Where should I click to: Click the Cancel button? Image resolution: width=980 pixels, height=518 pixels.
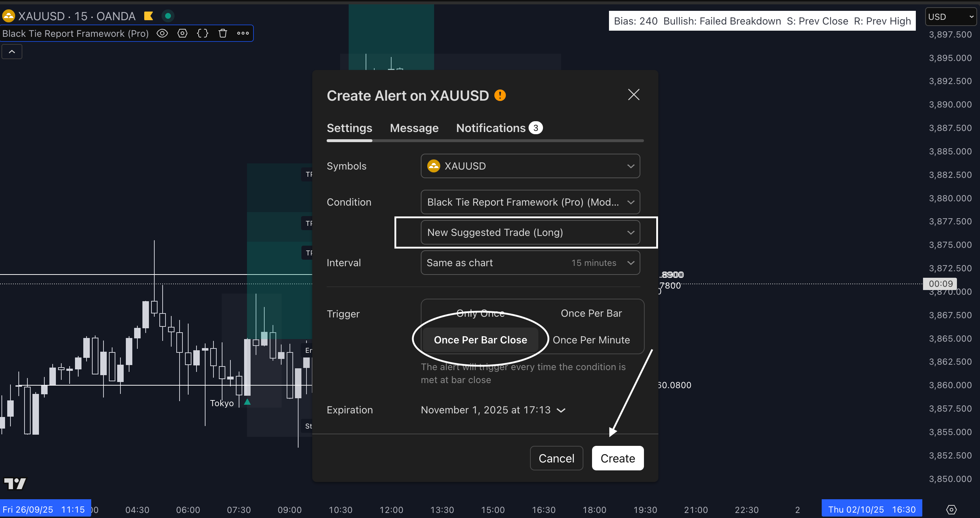pyautogui.click(x=556, y=458)
